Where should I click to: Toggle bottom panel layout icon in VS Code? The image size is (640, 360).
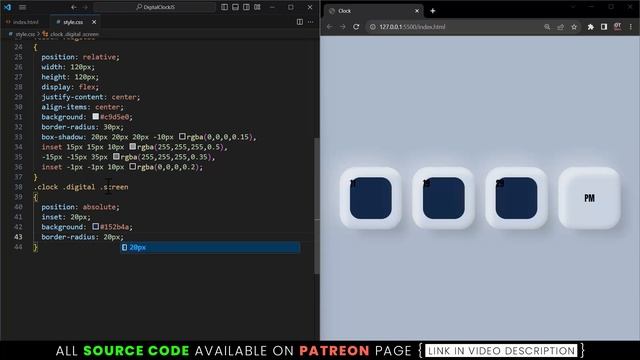[x=236, y=7]
